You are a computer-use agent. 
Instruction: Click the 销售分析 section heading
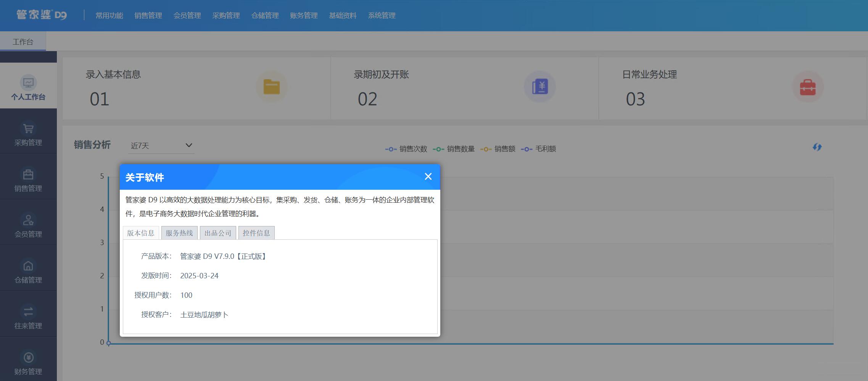point(92,145)
